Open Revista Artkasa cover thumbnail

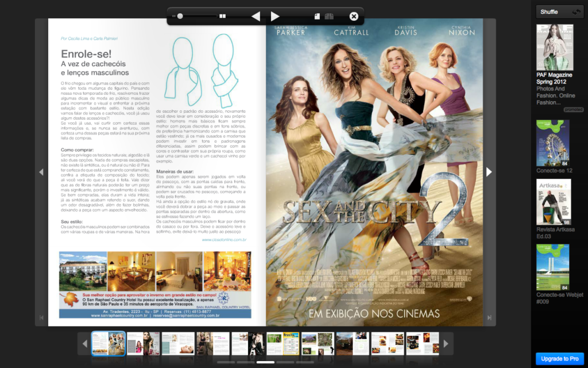click(x=554, y=202)
